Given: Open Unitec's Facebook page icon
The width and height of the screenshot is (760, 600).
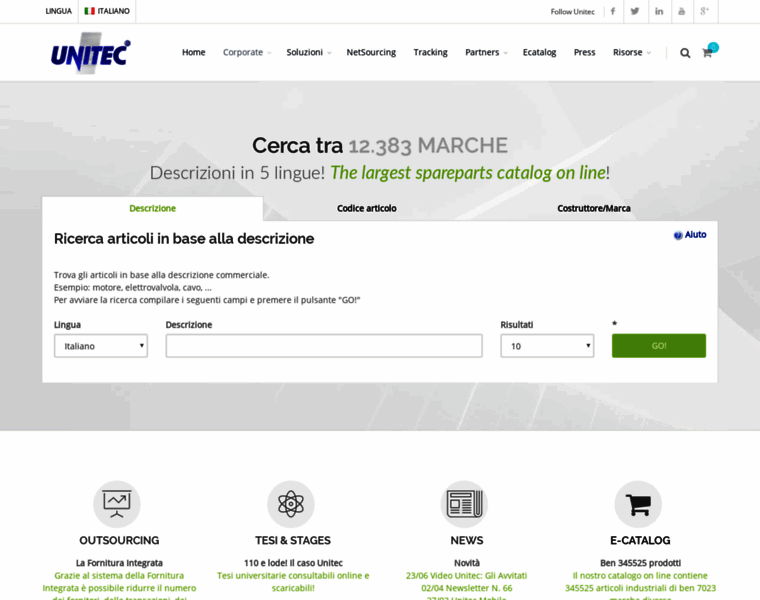Looking at the screenshot, I should (x=613, y=11).
